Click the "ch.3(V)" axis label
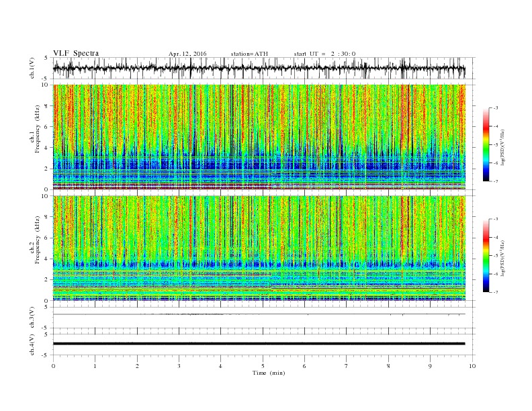 [x=32, y=318]
